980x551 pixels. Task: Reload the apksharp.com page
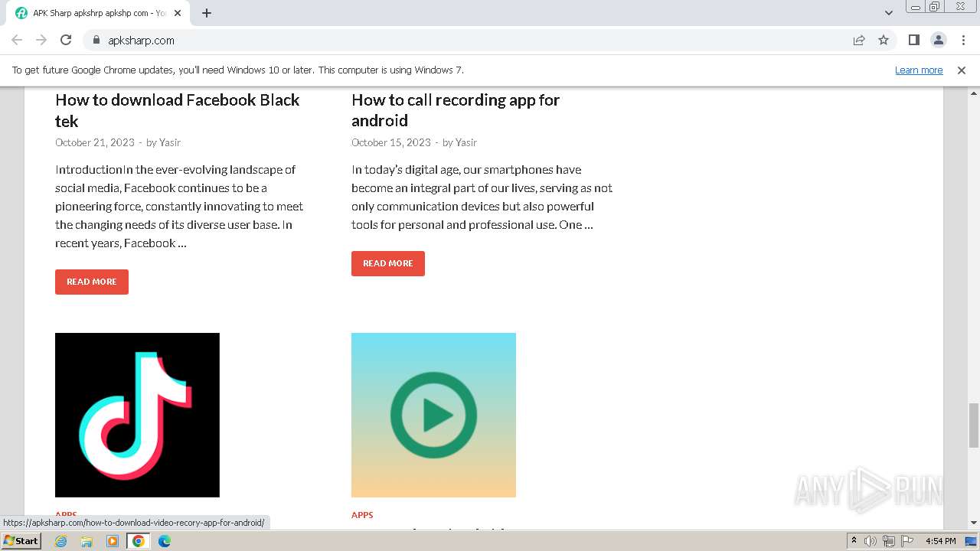(x=66, y=40)
